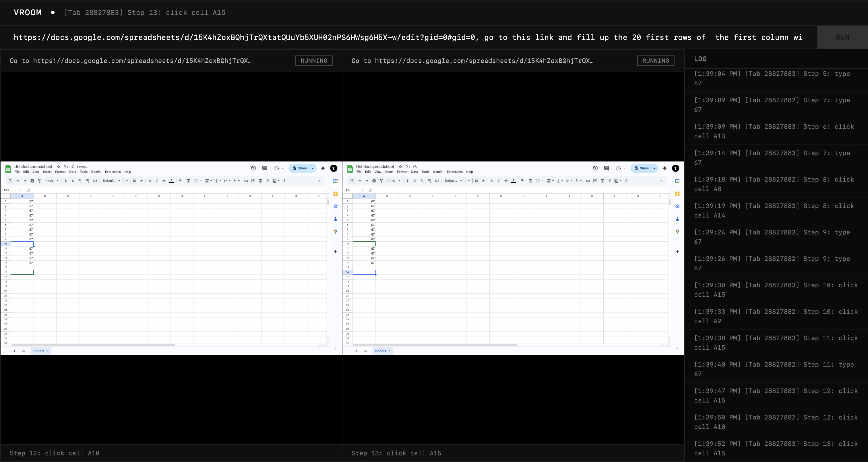The height and width of the screenshot is (462, 868).
Task: Open the Format menu
Action: 60,172
